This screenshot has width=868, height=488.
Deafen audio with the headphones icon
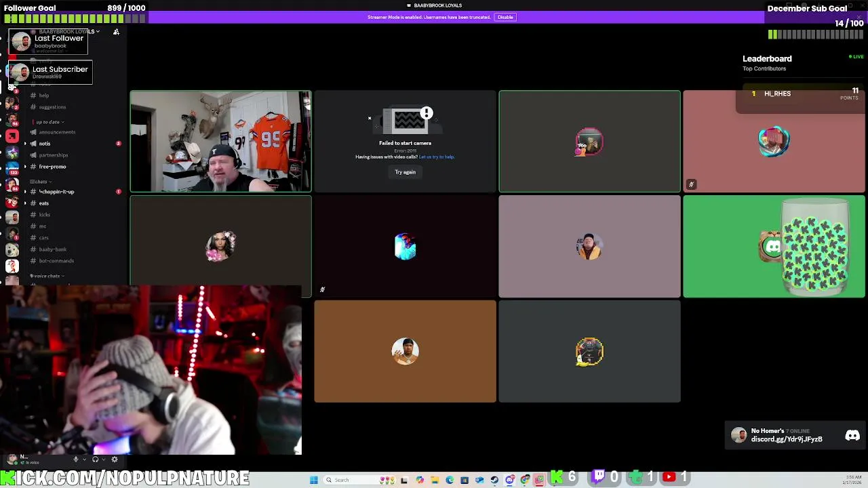click(95, 460)
